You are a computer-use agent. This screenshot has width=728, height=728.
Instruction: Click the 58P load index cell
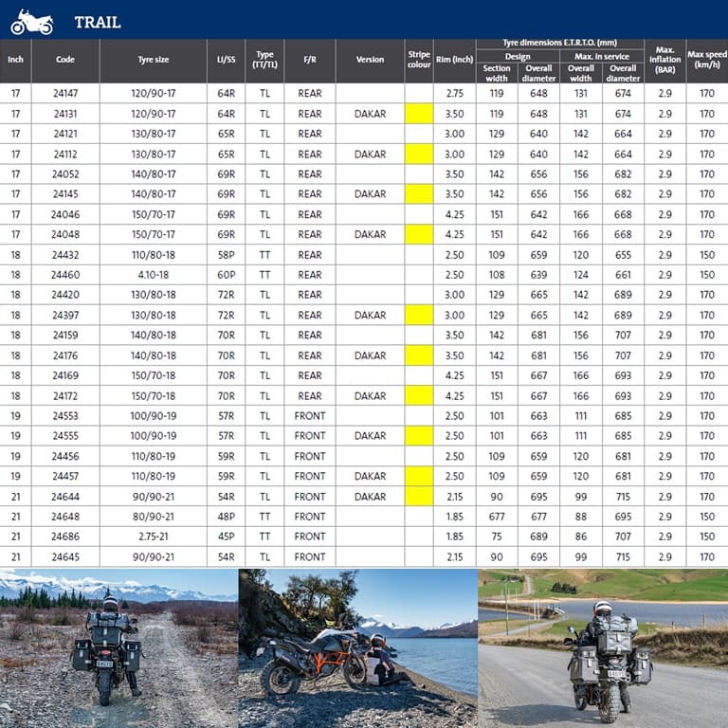227,255
